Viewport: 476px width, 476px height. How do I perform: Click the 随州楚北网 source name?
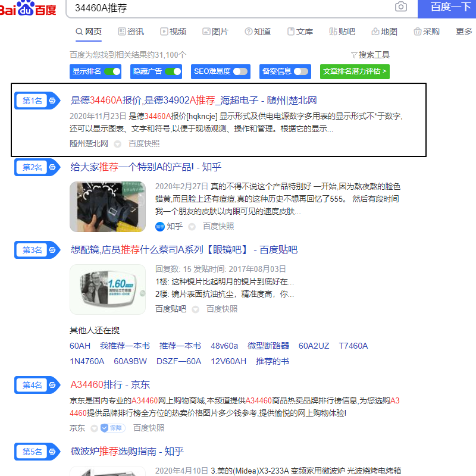coord(89,143)
